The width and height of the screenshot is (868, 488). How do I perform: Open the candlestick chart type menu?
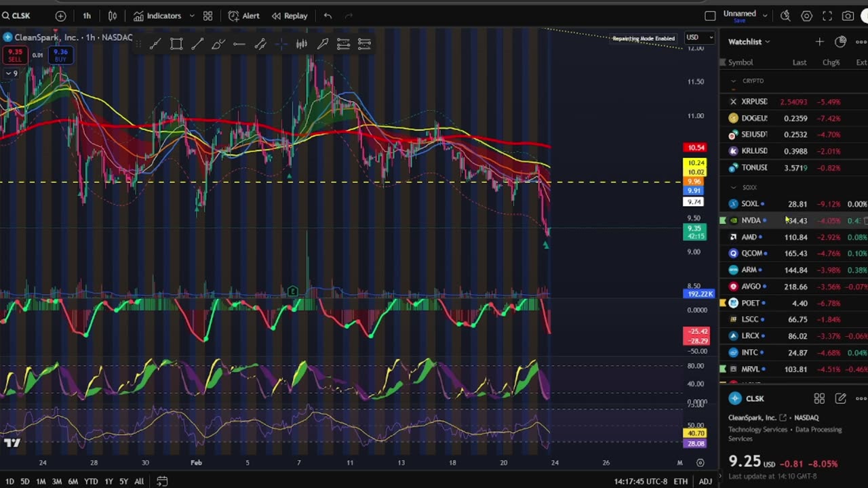[x=113, y=16]
